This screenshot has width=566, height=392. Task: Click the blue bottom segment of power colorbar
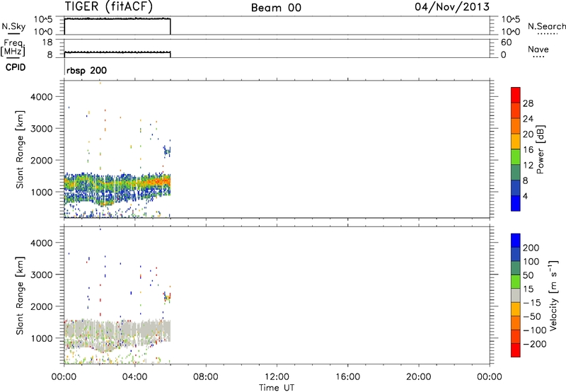pos(516,203)
